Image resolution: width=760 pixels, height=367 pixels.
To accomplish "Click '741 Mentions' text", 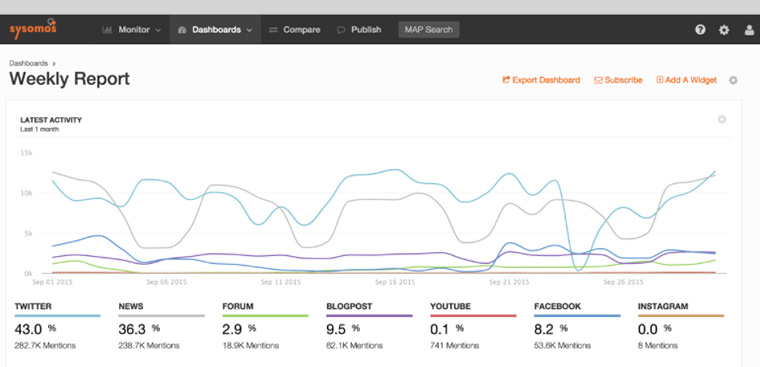I will pos(455,346).
